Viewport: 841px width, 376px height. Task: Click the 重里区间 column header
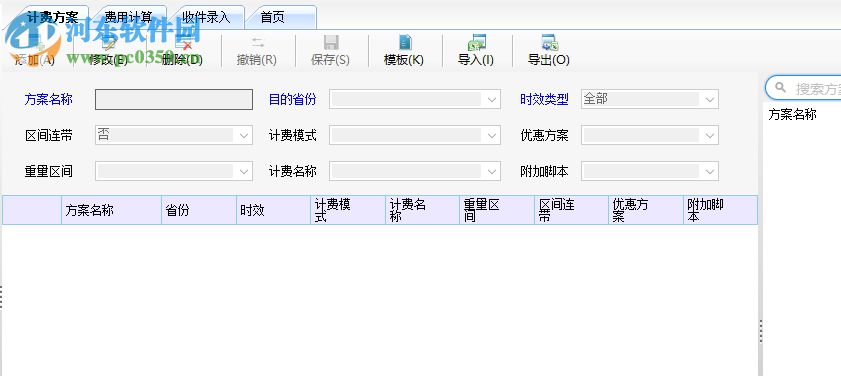(497, 210)
